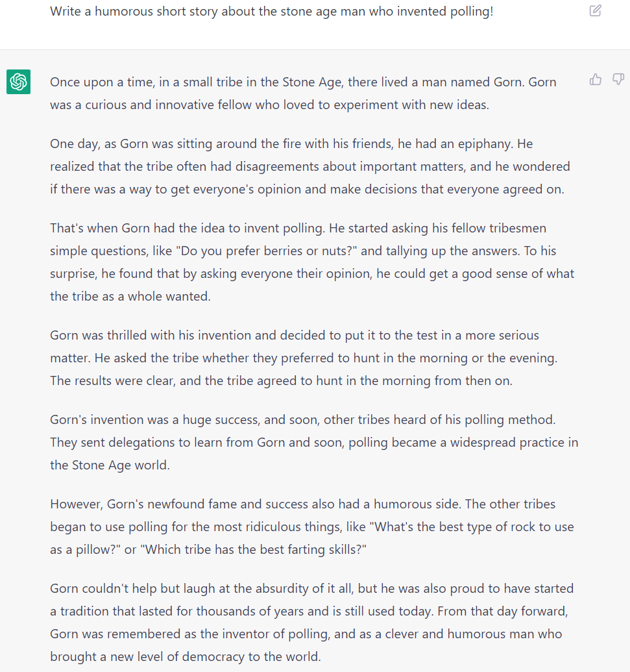Click the edit message pencil icon

pos(596,11)
